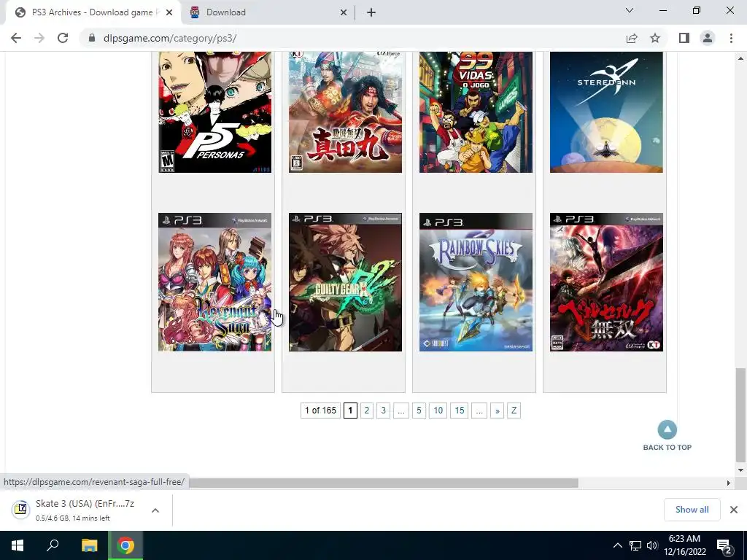Screen dimensions: 747x560
Task: Close the downloads bar
Action: (x=734, y=510)
